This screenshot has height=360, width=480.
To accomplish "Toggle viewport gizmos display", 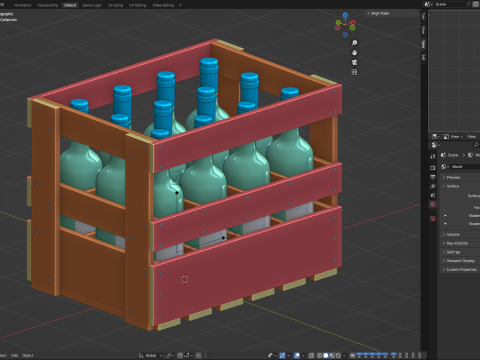I will tap(282, 355).
